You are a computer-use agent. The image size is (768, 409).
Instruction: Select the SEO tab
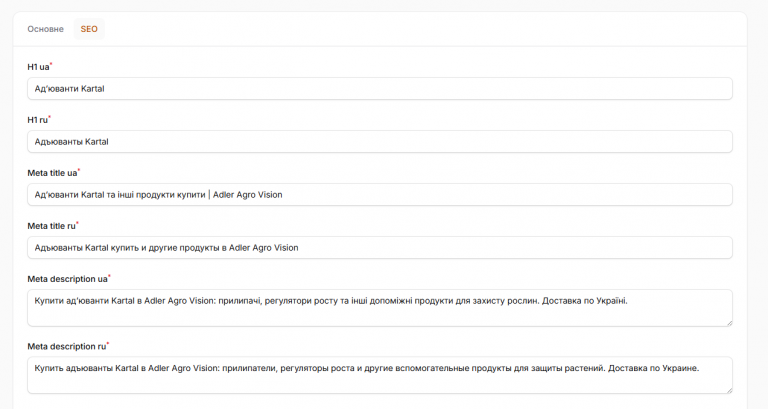[x=89, y=29]
